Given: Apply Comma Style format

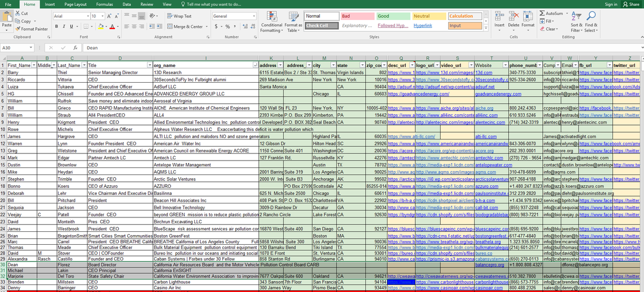Looking at the screenshot, I should pos(235,26).
